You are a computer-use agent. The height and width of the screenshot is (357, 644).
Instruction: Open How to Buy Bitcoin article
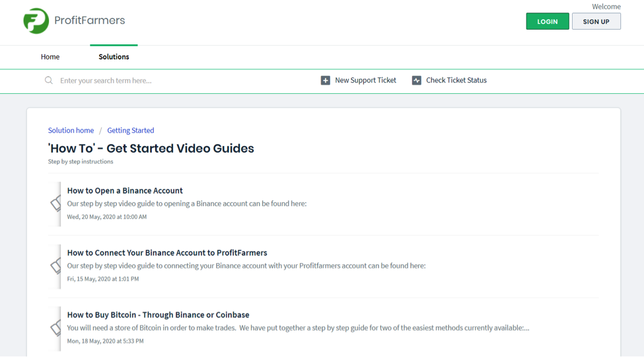tap(158, 315)
